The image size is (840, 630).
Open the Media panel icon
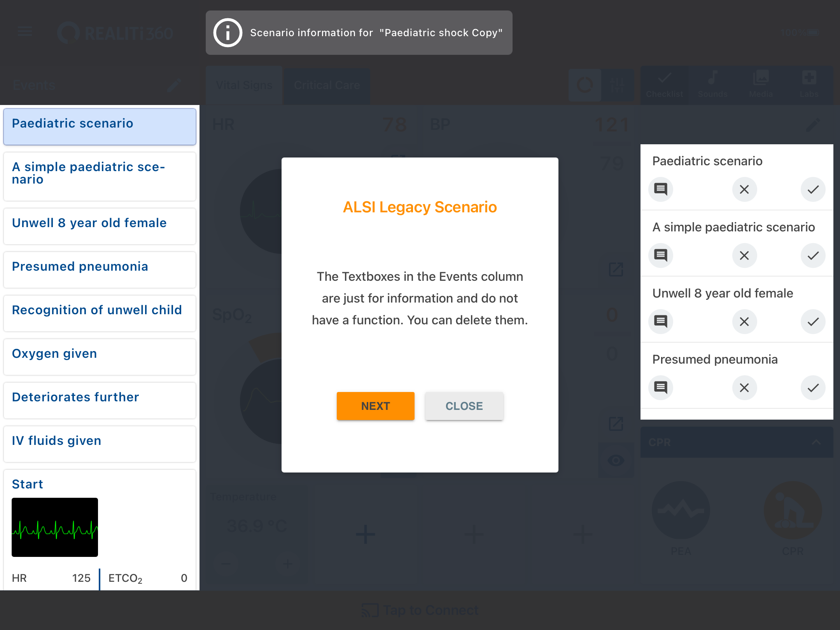761,84
